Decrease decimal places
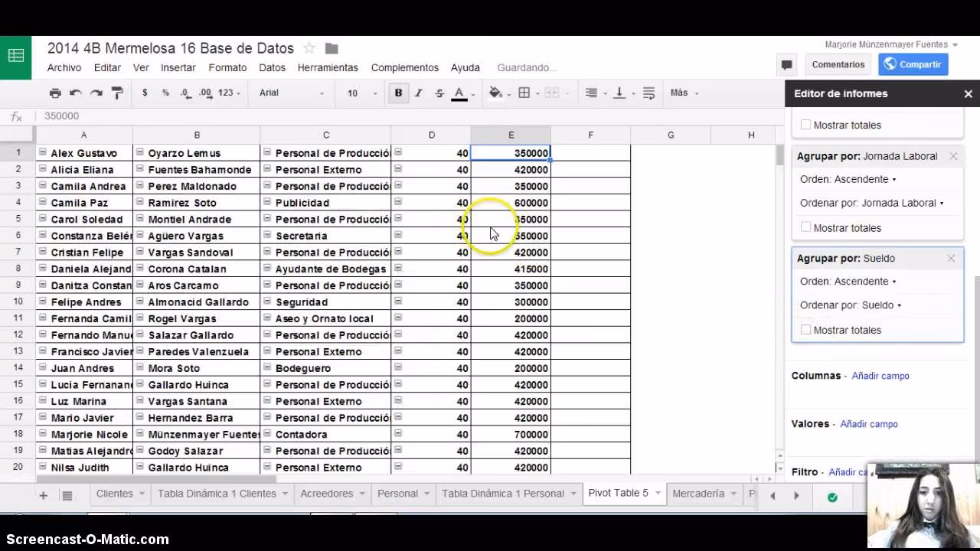 [x=186, y=93]
